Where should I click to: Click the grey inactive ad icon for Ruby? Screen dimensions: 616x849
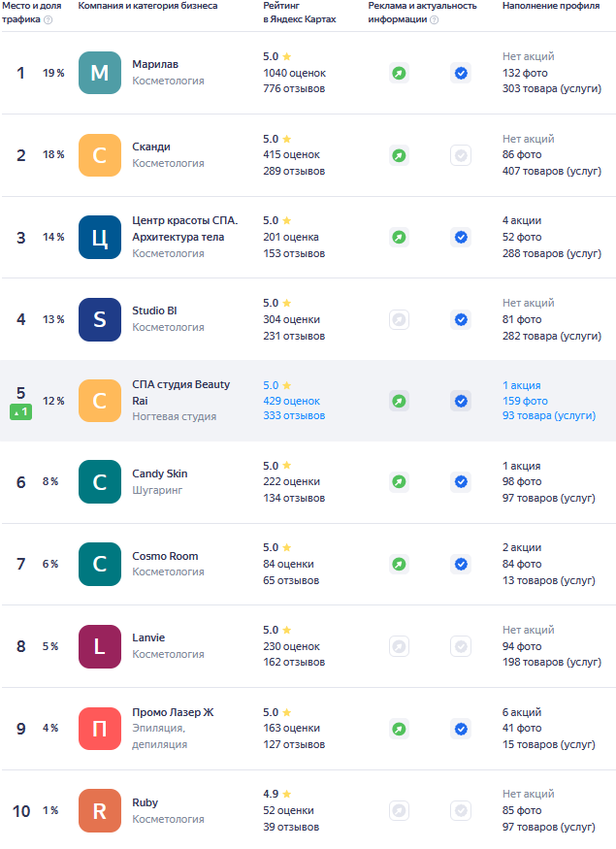(x=399, y=810)
